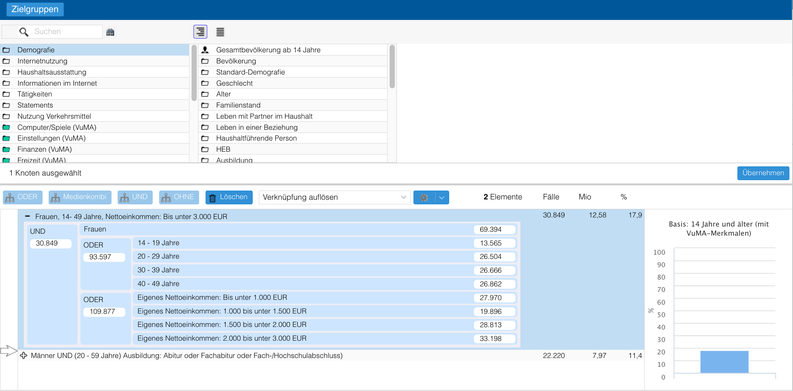
Task: Open Informationen im Internet folder
Action: [x=95, y=83]
